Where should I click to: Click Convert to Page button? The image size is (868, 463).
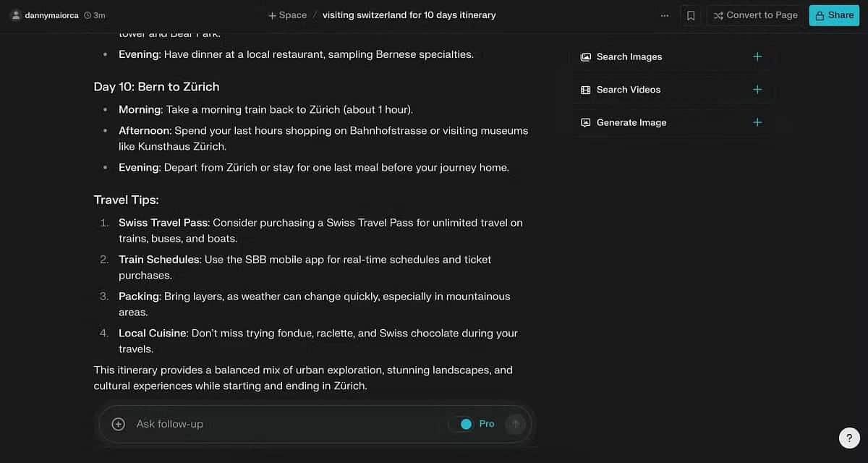coord(755,15)
